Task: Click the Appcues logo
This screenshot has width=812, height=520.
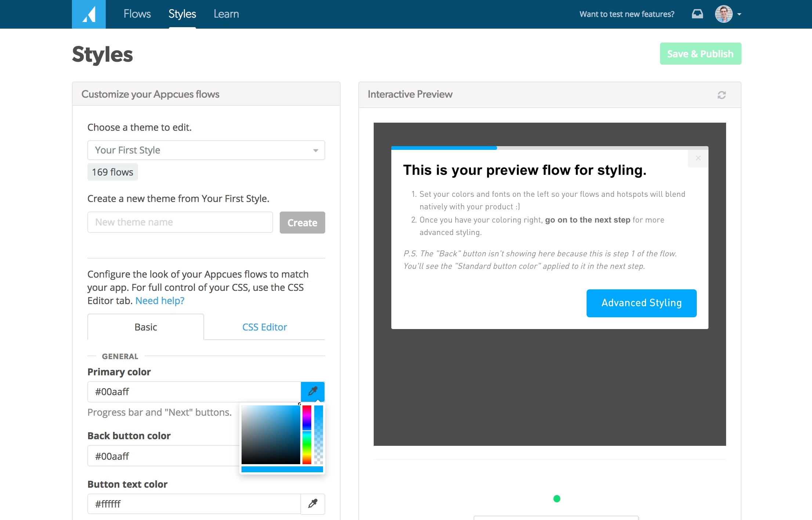Action: (88, 14)
